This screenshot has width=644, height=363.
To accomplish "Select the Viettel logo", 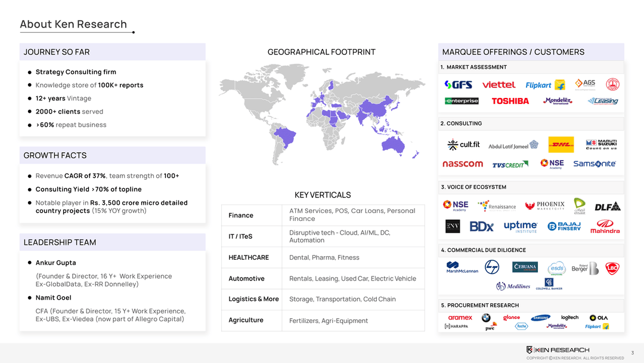I will point(499,85).
